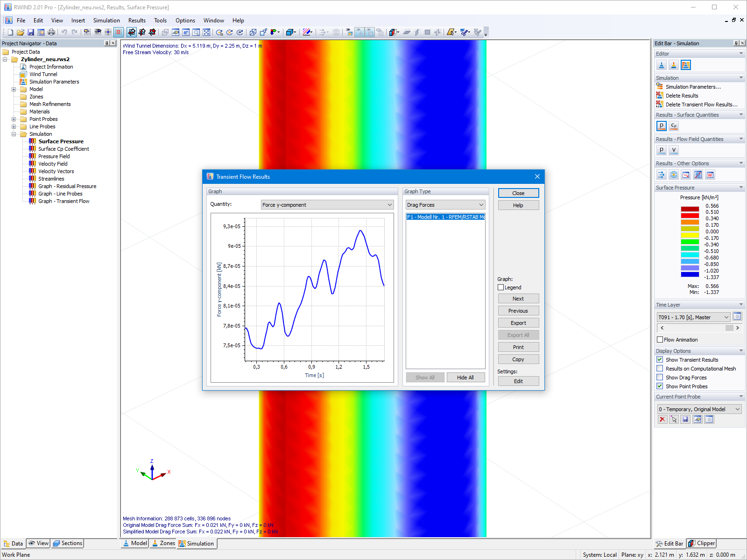Viewport: 747px width, 560px height.
Task: Expand the Line Probes tree node
Action: pyautogui.click(x=14, y=126)
